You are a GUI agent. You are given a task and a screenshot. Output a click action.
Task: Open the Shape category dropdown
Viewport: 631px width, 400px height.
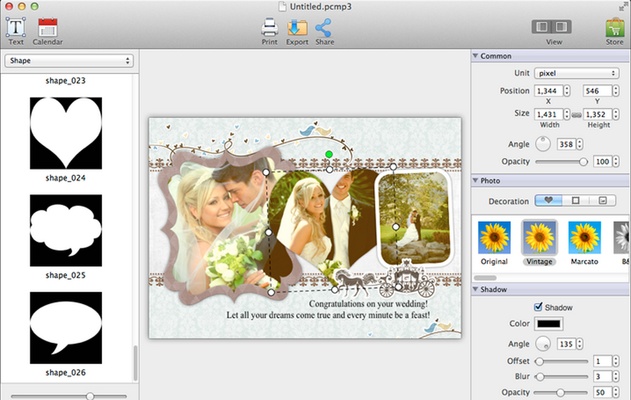click(69, 61)
